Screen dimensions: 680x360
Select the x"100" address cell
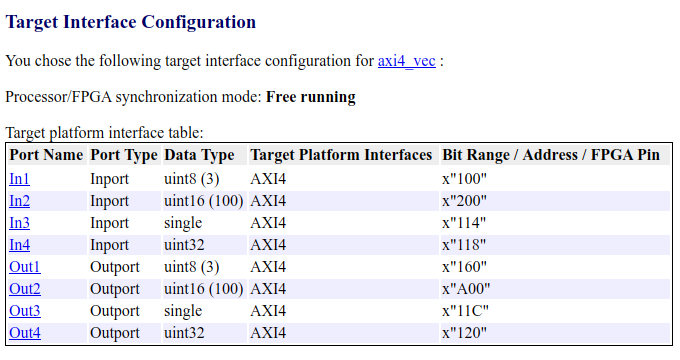pyautogui.click(x=464, y=179)
